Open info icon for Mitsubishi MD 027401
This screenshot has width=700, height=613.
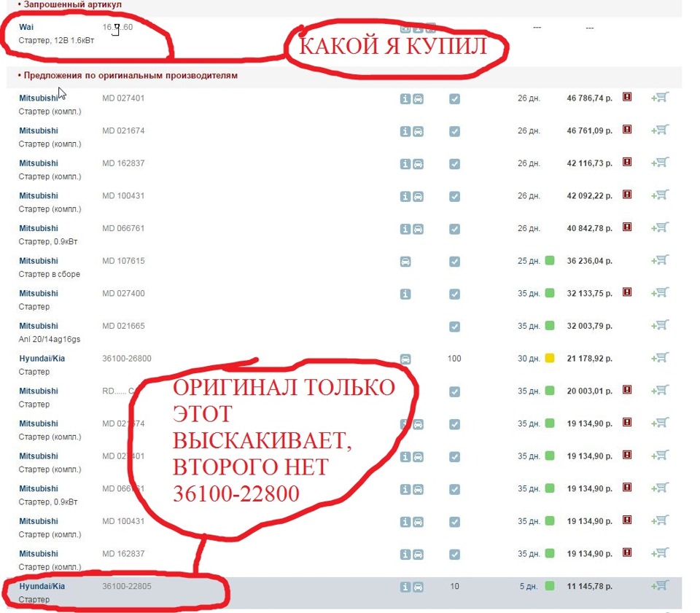pyautogui.click(x=405, y=98)
